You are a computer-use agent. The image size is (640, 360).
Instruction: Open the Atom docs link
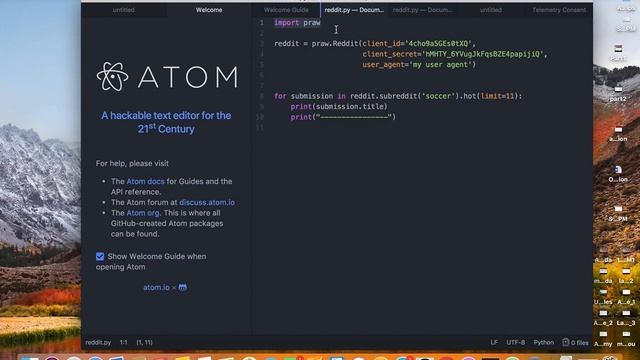[145, 181]
